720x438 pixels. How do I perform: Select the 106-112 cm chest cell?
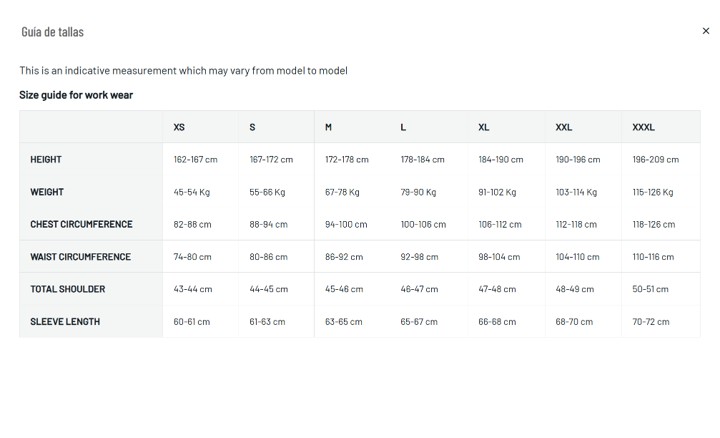pyautogui.click(x=500, y=224)
